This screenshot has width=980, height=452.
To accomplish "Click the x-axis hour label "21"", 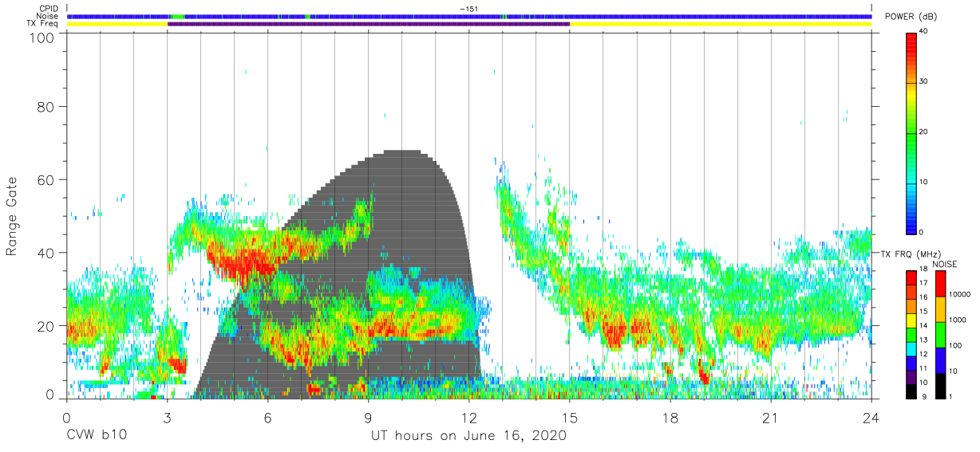I will [x=771, y=417].
